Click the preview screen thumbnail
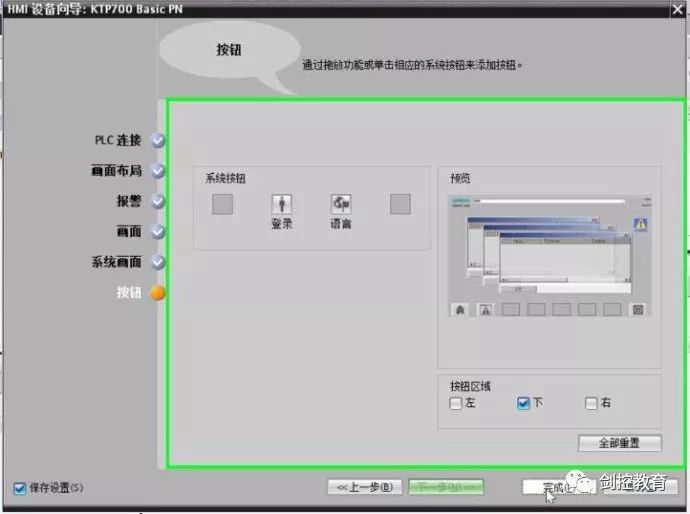Screen dimensions: 690x514 click(550, 256)
